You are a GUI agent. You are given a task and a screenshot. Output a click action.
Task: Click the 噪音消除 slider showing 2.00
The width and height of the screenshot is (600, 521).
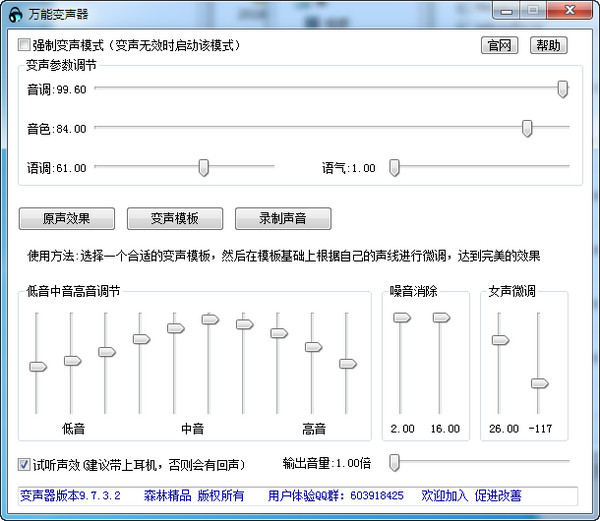tap(401, 317)
